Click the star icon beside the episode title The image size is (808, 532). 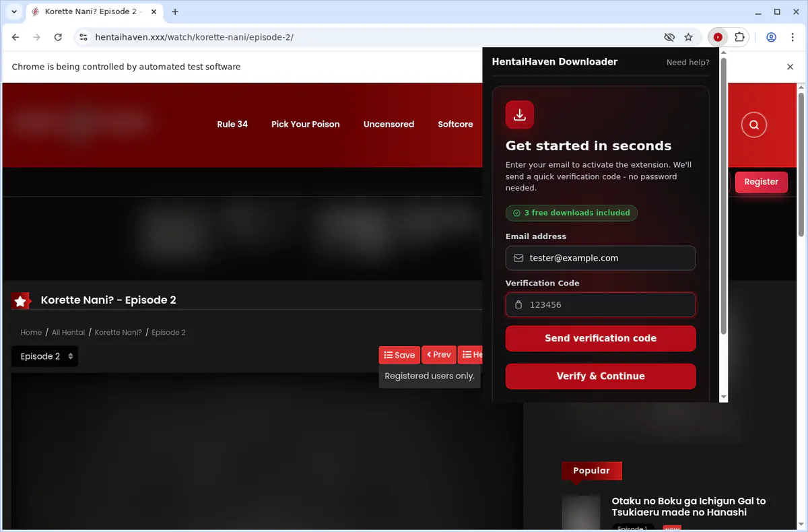[21, 301]
